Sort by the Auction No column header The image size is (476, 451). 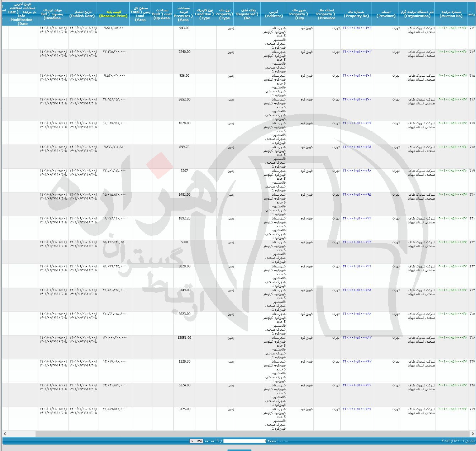tap(451, 14)
